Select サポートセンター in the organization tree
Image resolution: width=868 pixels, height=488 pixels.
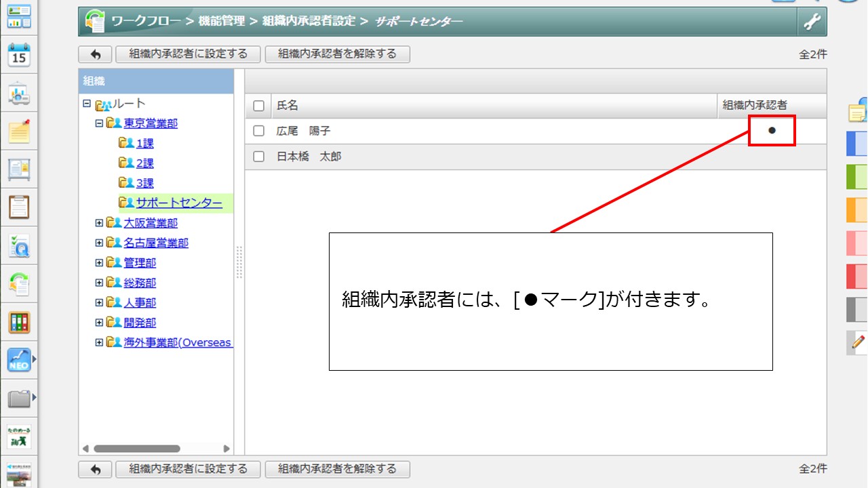[178, 203]
